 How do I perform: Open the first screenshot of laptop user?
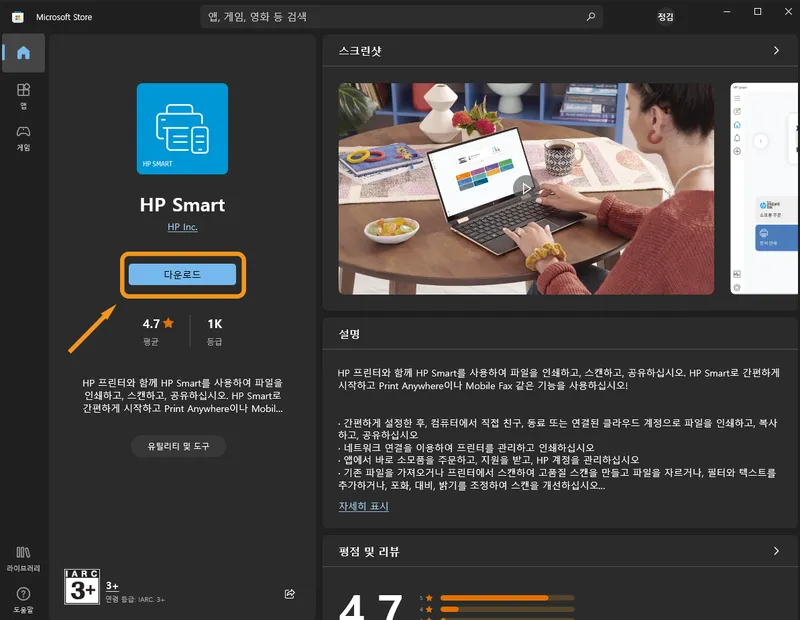(x=526, y=188)
